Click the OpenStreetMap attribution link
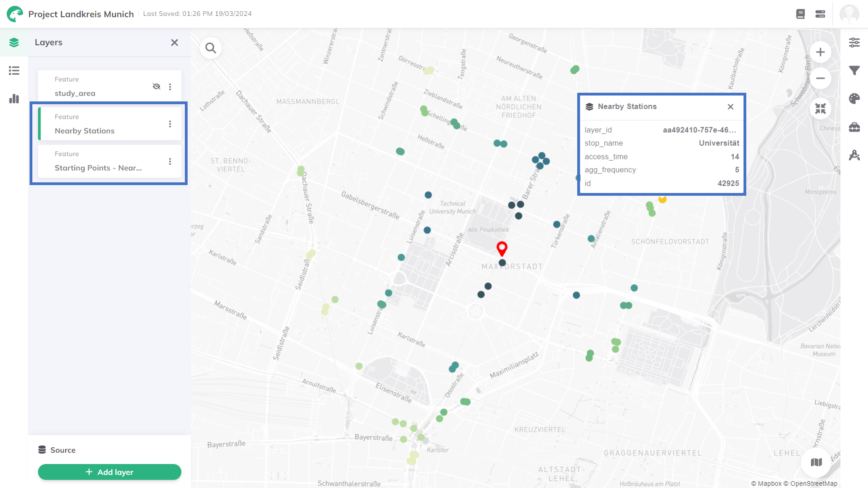The image size is (868, 488). (x=810, y=483)
